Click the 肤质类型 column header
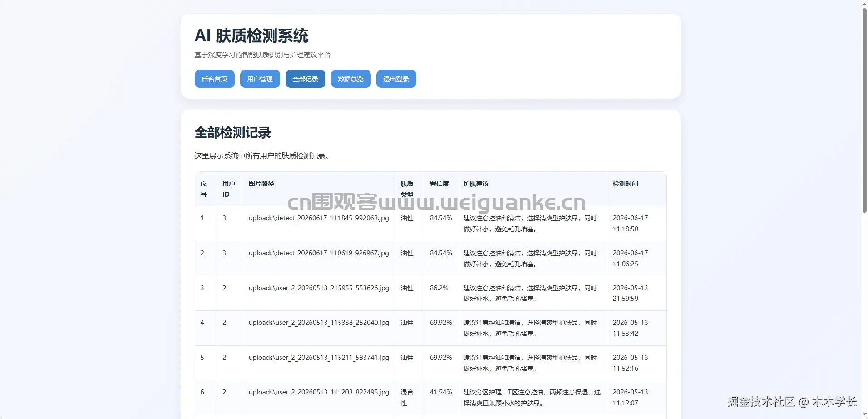868x419 pixels. pyautogui.click(x=407, y=189)
